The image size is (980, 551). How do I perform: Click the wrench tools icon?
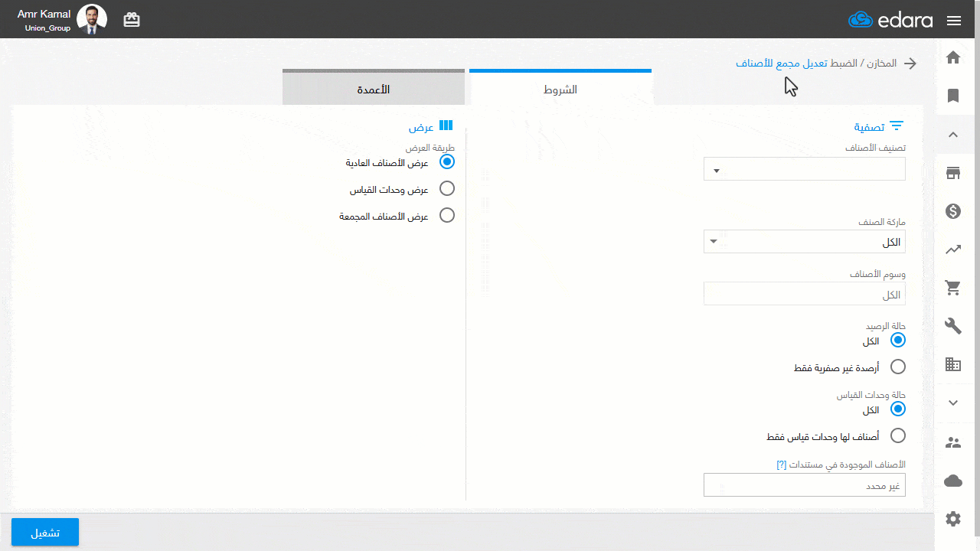(953, 326)
